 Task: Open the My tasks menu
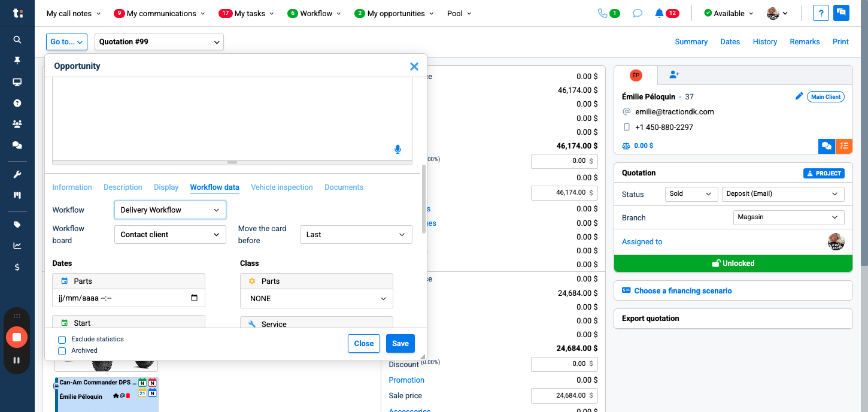(x=246, y=13)
